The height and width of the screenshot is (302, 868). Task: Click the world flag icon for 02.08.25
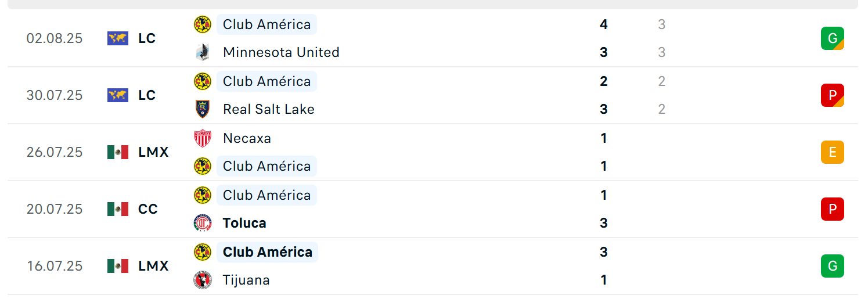[118, 38]
